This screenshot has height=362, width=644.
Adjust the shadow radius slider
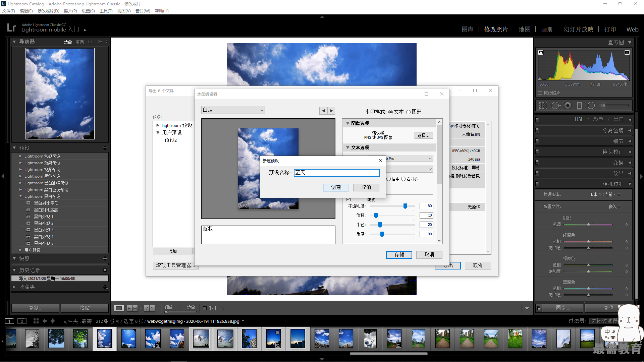tap(380, 225)
